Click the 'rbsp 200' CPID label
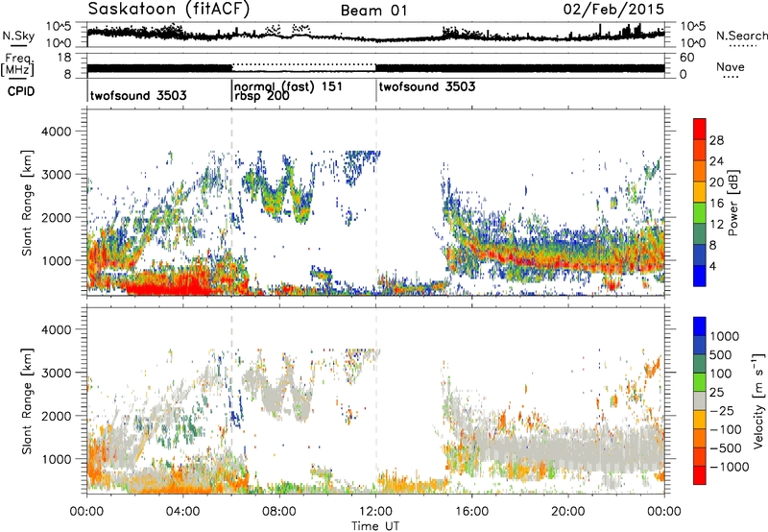Image resolution: width=768 pixels, height=532 pixels. tap(261, 95)
